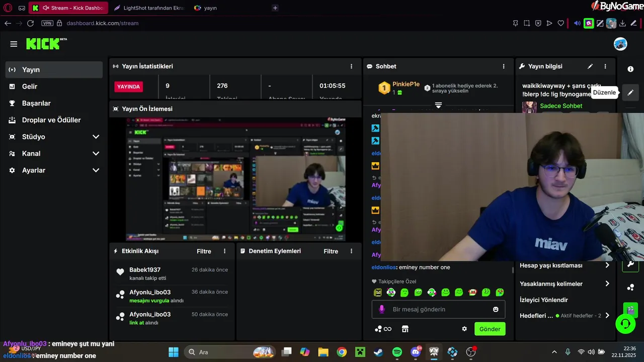Click the YAYINDA live badge
This screenshot has height=362, width=644.
[129, 86]
